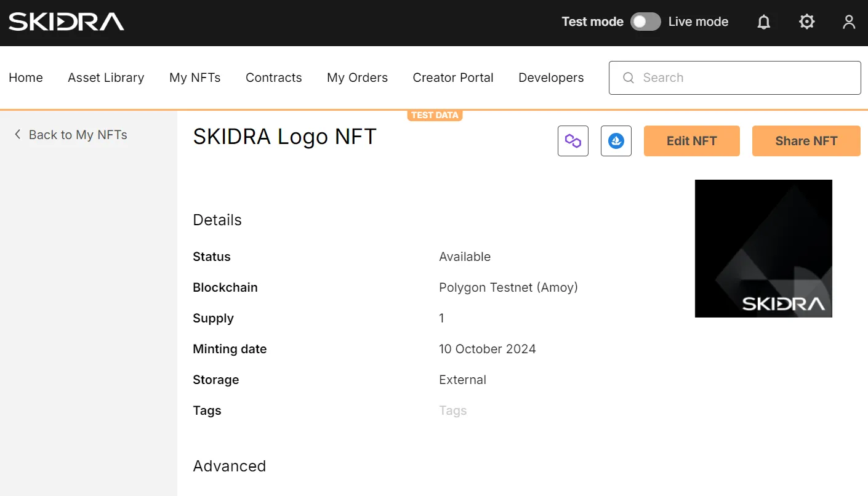Click the Available status value
The image size is (868, 496).
coord(465,257)
